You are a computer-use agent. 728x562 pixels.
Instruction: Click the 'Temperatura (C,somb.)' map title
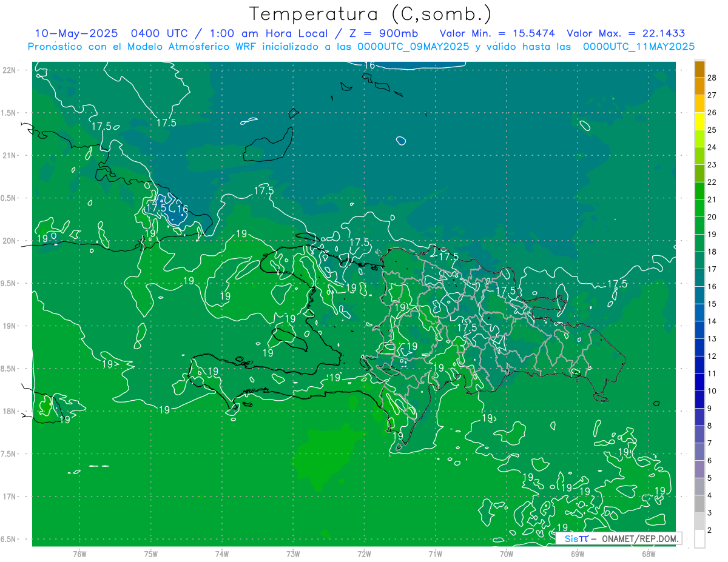coord(371,14)
